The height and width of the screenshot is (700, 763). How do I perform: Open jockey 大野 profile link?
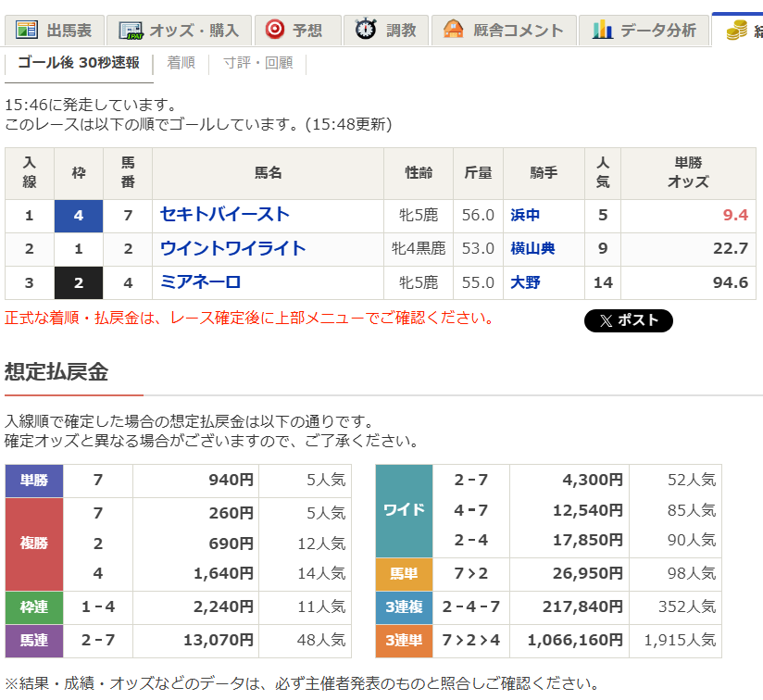click(x=525, y=282)
